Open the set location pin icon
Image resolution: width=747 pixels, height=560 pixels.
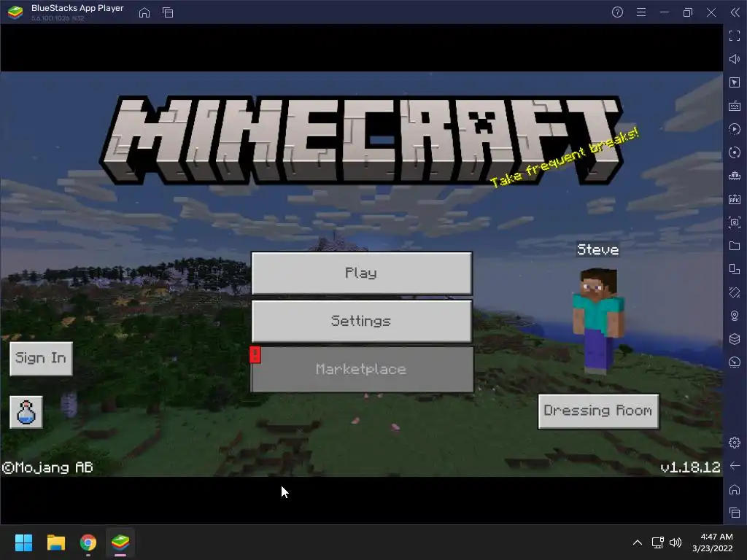click(x=734, y=316)
